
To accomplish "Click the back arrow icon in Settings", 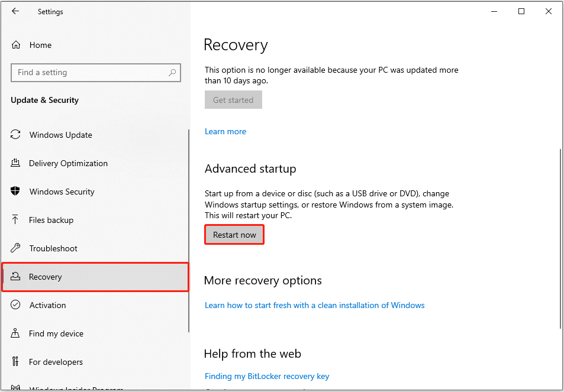I will tap(15, 11).
